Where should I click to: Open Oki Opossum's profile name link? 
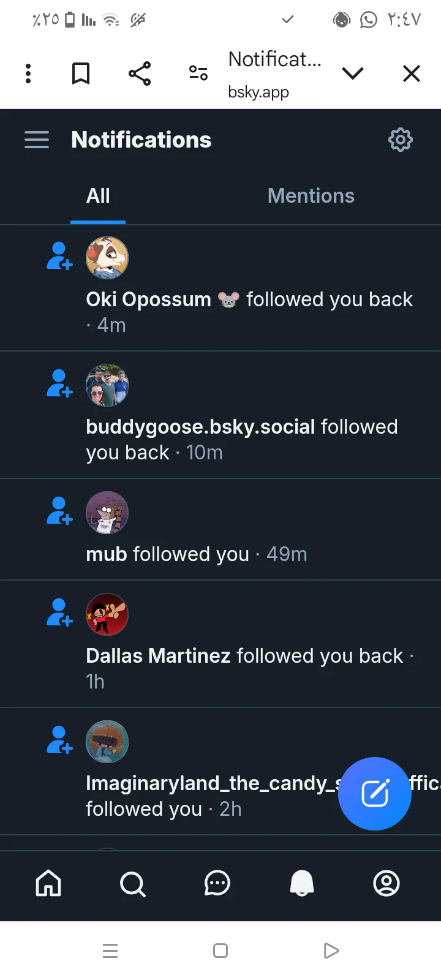pyautogui.click(x=148, y=300)
